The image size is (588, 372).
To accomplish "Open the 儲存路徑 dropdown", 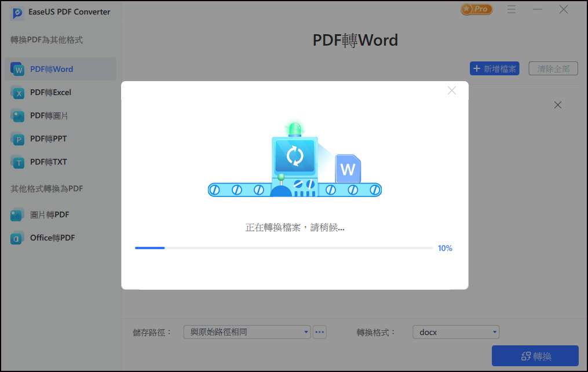I will (x=247, y=331).
